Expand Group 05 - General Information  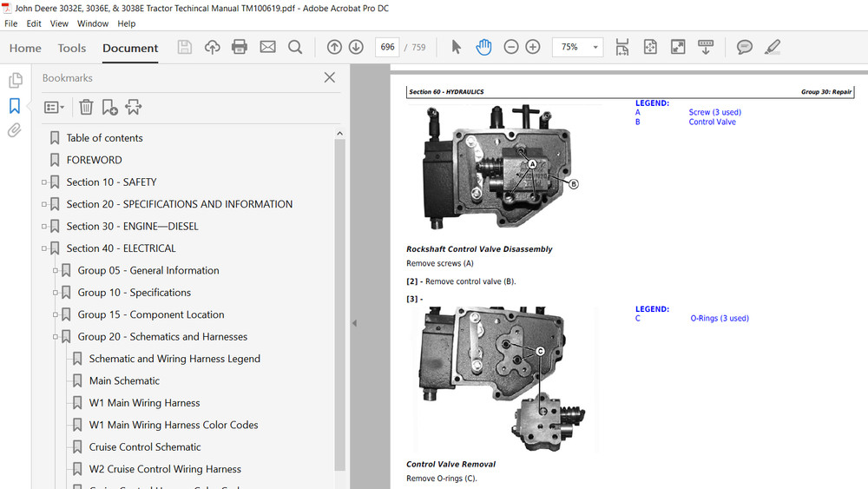pos(56,271)
